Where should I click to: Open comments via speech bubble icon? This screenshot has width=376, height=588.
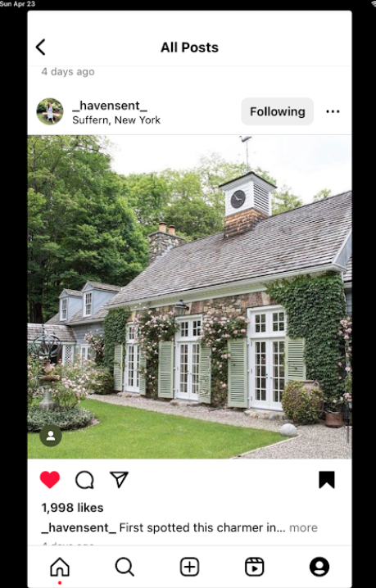coord(84,480)
